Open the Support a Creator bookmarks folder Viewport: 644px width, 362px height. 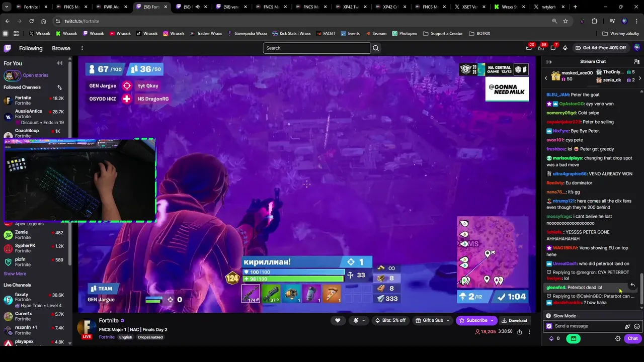pyautogui.click(x=443, y=34)
